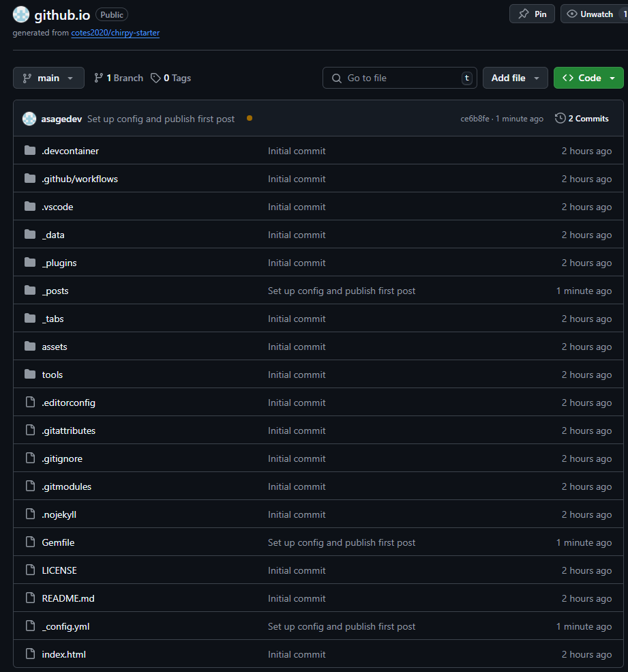The height and width of the screenshot is (672, 628).
Task: Open the .gitignore file
Action: (62, 458)
